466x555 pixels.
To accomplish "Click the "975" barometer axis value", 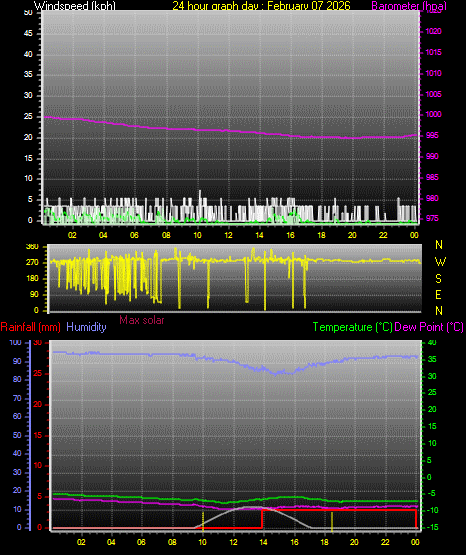I will (x=432, y=218).
